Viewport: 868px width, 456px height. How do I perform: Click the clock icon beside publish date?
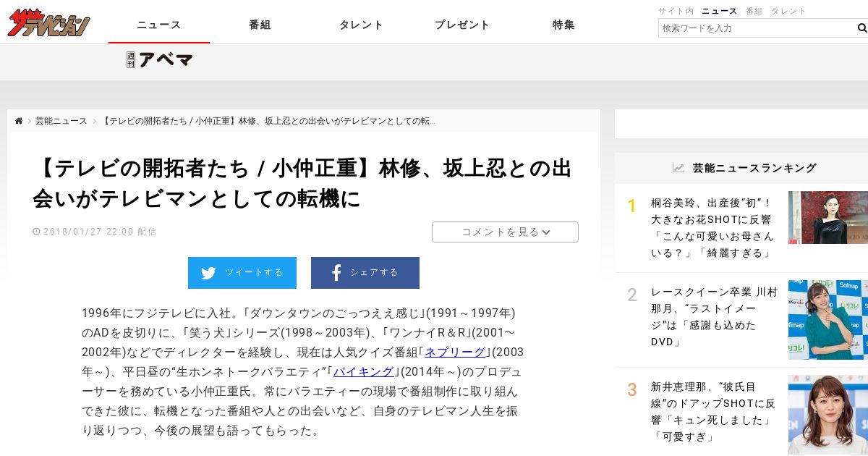(x=36, y=232)
